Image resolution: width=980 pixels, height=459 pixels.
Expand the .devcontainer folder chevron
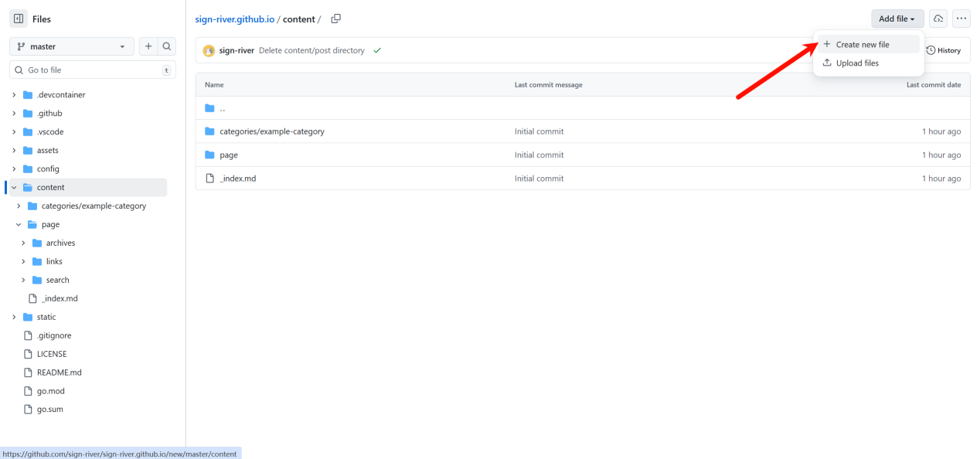click(x=14, y=95)
